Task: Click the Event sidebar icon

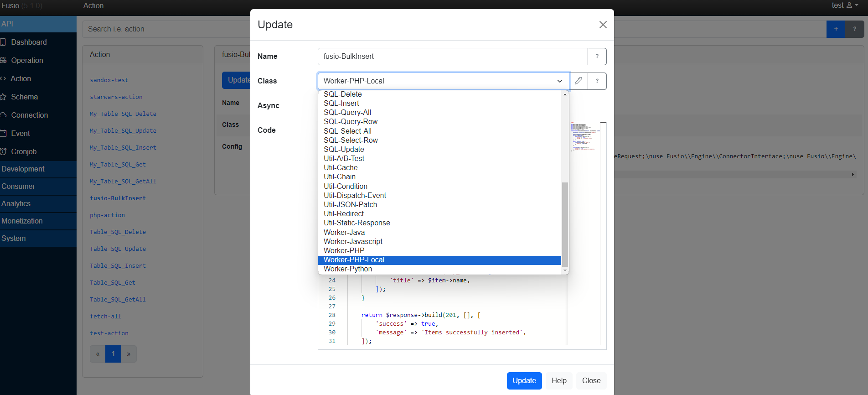Action: click(3, 133)
